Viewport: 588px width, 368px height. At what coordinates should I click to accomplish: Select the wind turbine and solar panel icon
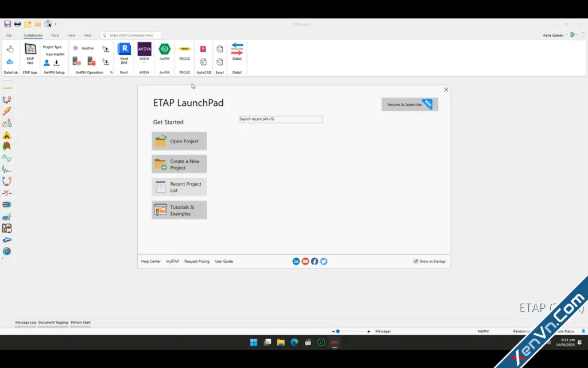(x=7, y=217)
